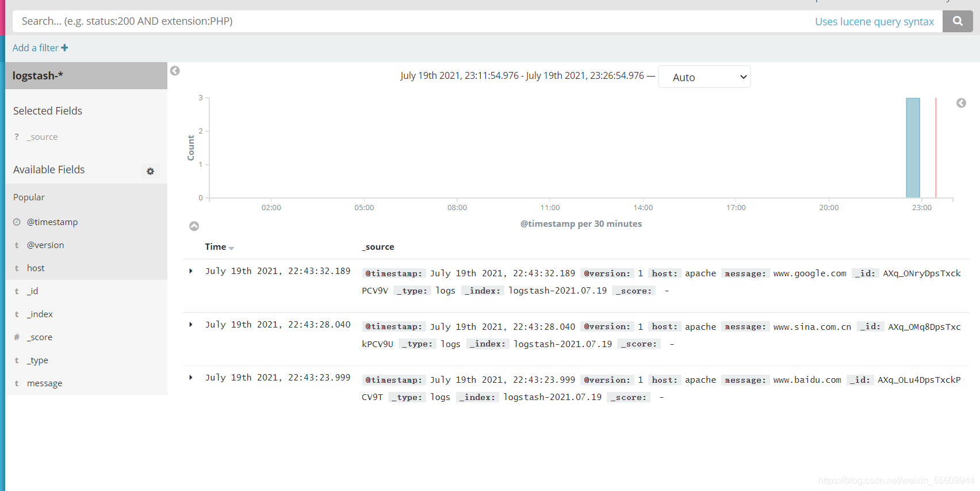Viewport: 980px width, 491px height.
Task: Click the t type icon beside message field
Action: [17, 383]
